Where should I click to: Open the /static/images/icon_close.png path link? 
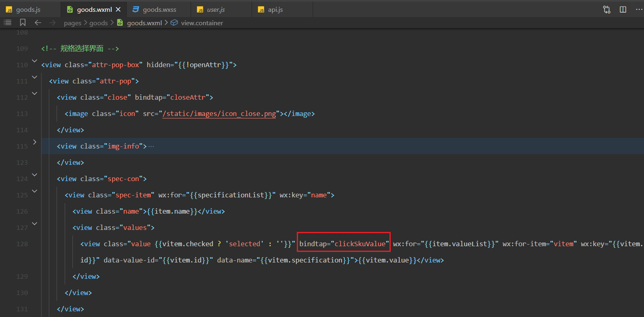(x=219, y=114)
